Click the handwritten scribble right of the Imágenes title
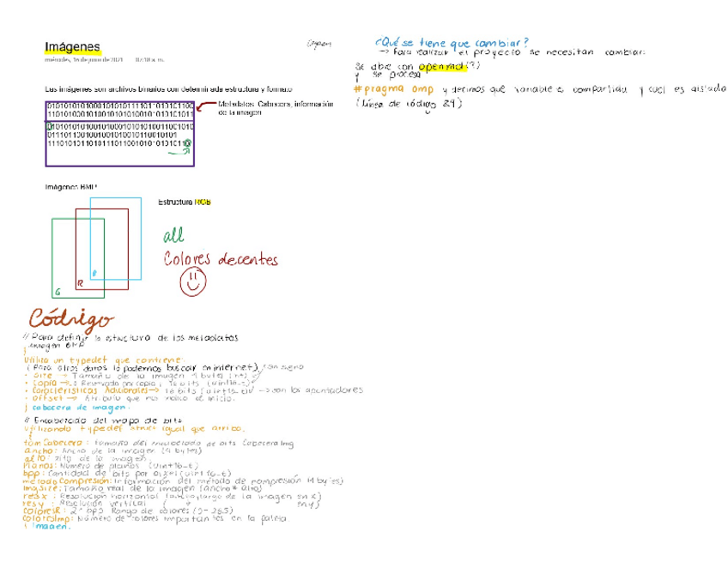 [x=319, y=44]
